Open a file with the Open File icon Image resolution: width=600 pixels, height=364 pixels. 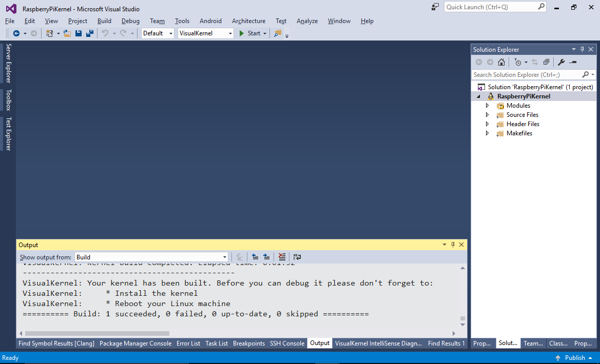pyautogui.click(x=67, y=33)
